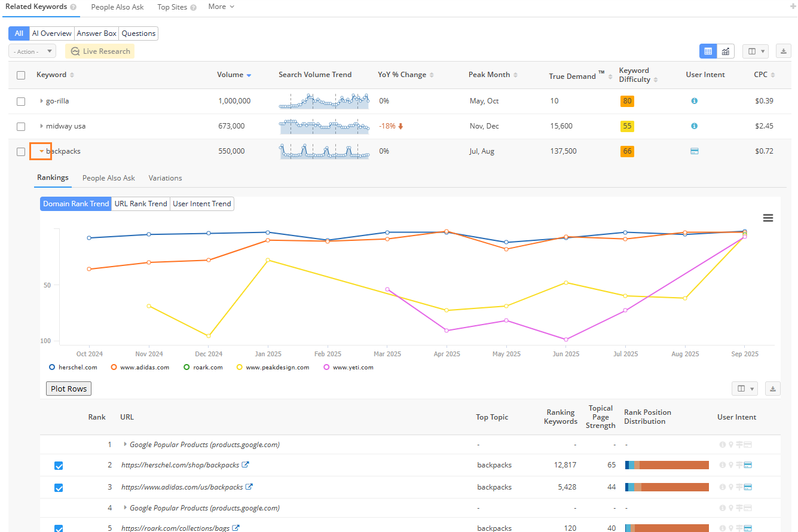
Task: Open the Variations sub-tab
Action: tap(165, 178)
